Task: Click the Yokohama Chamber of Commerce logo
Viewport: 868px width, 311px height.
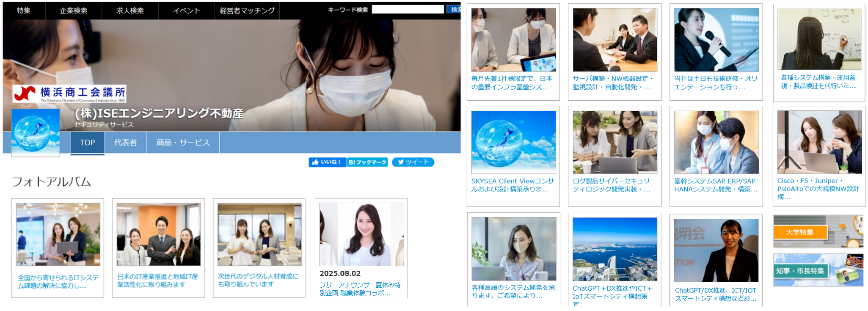Action: (x=69, y=94)
